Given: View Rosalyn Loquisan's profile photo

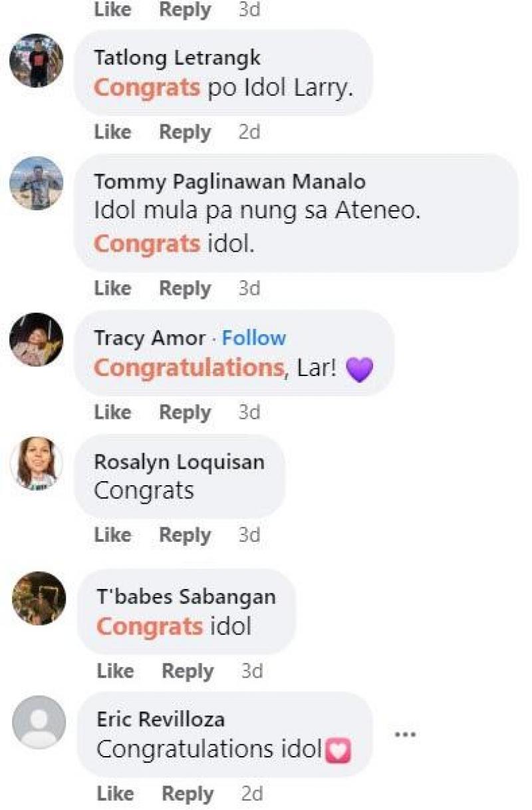Looking at the screenshot, I should 37,463.
